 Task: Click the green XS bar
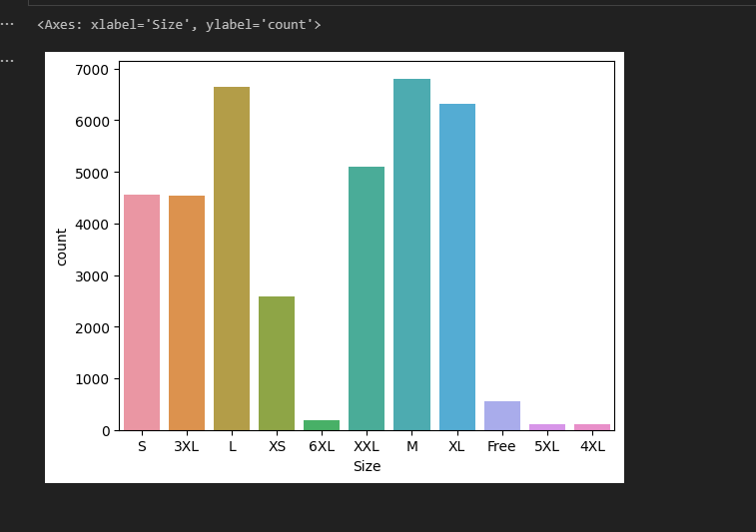point(277,363)
